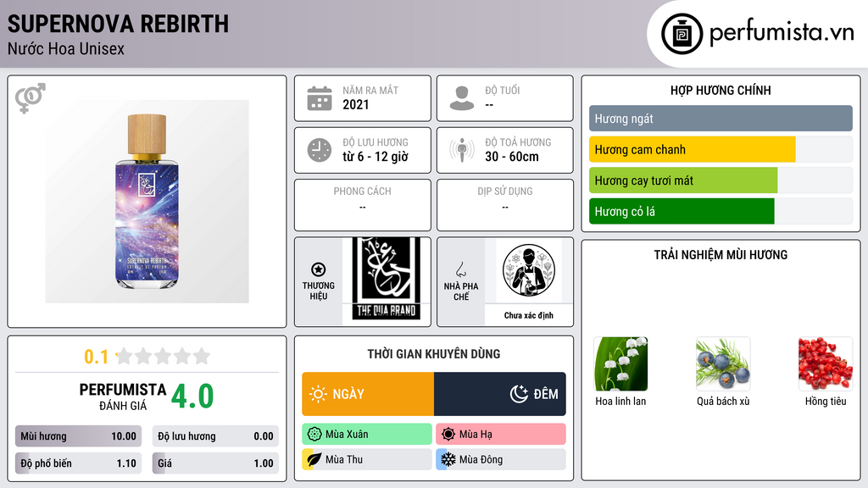Click the sillage icon beside Độ toả hương
This screenshot has height=488, width=868.
[x=462, y=150]
